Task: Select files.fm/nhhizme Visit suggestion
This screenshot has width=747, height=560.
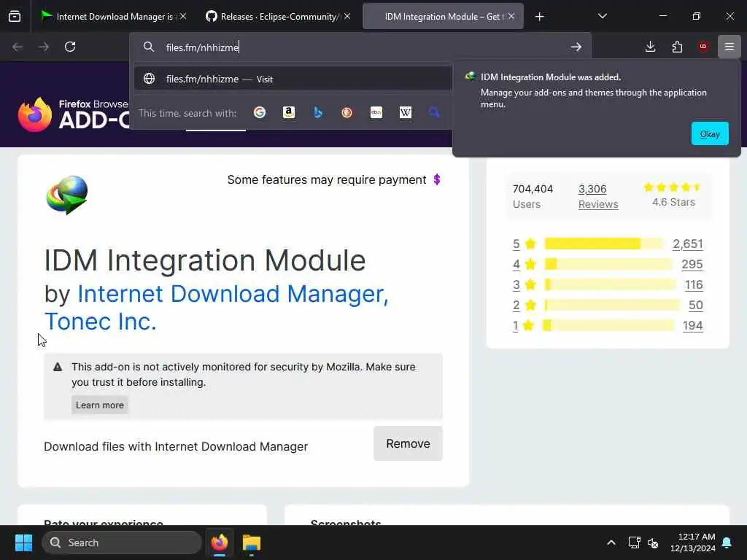Action: [x=293, y=79]
